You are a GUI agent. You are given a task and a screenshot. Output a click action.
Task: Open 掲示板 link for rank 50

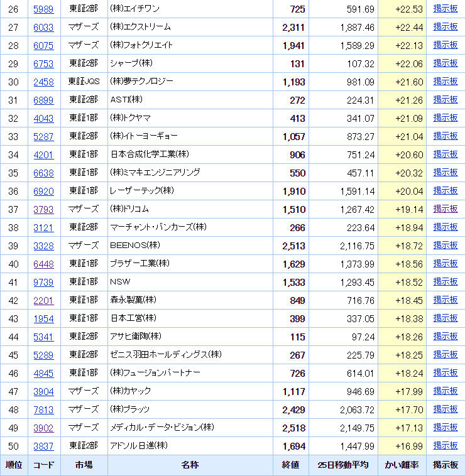446,446
